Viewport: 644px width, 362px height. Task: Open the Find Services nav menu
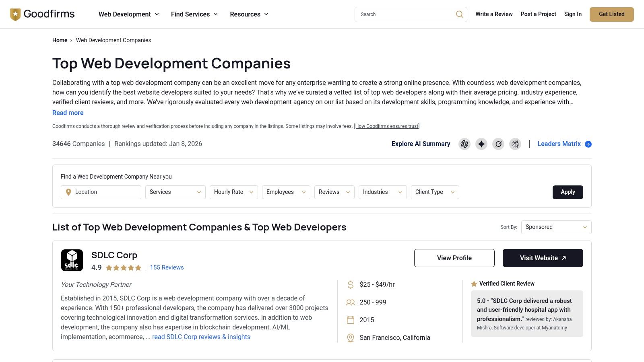[x=194, y=14]
